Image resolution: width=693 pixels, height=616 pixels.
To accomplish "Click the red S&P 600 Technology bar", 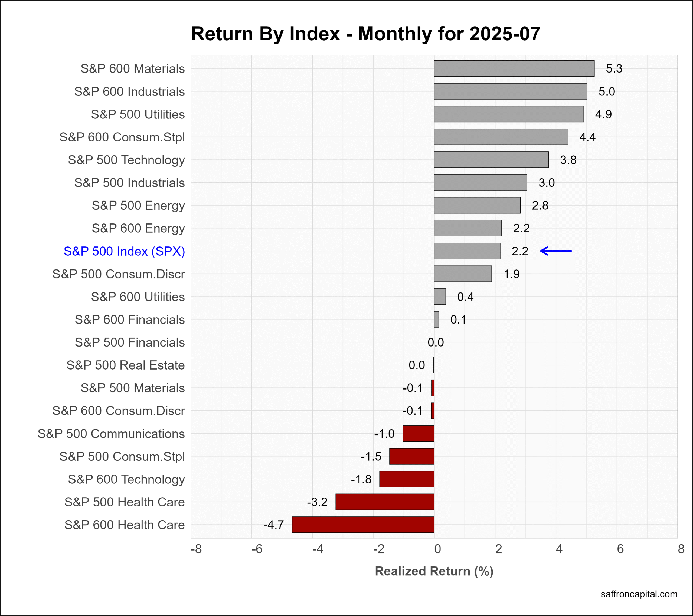I will pos(407,479).
